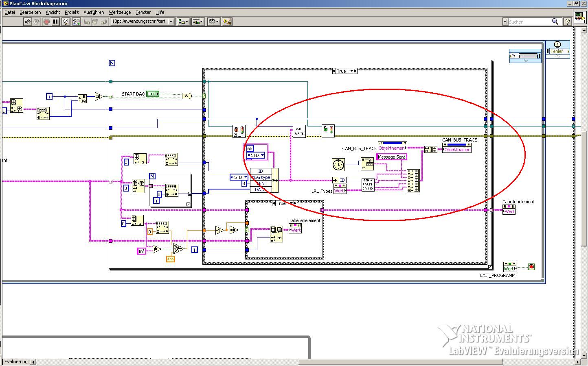Click the VI icon in the top-right corner
The width and height of the screenshot is (588, 366).
[580, 18]
